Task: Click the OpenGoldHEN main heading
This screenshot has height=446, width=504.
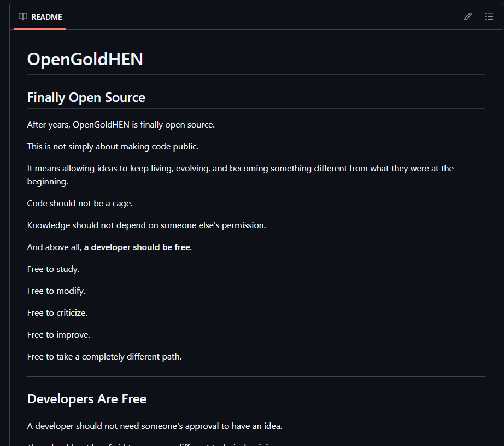Action: click(85, 59)
